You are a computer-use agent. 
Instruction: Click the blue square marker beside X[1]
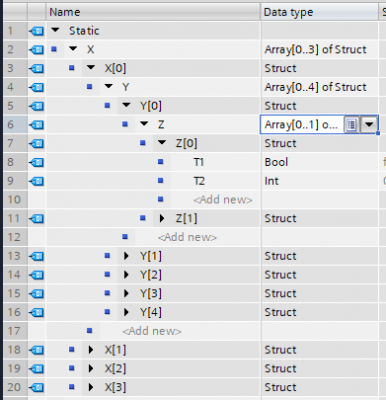[x=72, y=350]
